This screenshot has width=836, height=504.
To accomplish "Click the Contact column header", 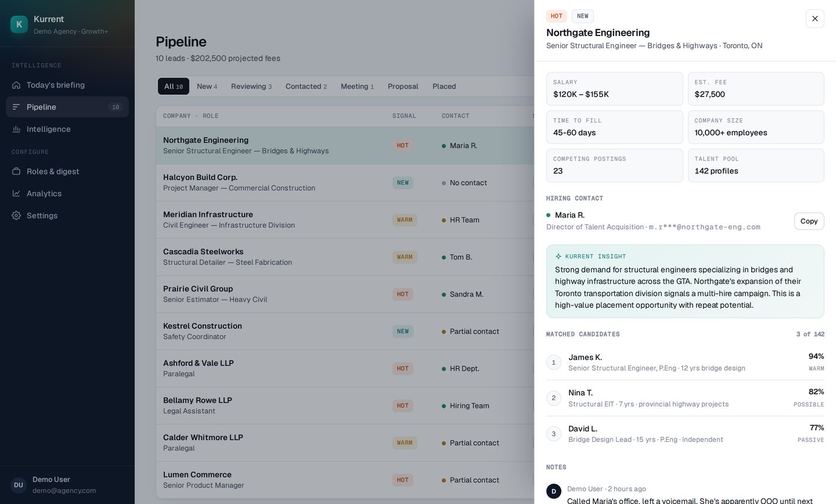I will click(455, 116).
